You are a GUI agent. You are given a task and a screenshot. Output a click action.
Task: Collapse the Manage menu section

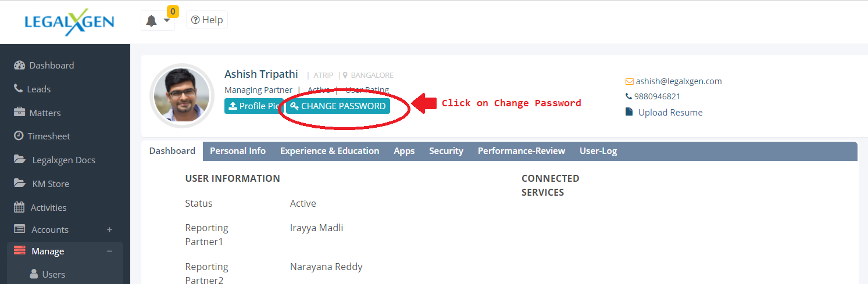[109, 251]
